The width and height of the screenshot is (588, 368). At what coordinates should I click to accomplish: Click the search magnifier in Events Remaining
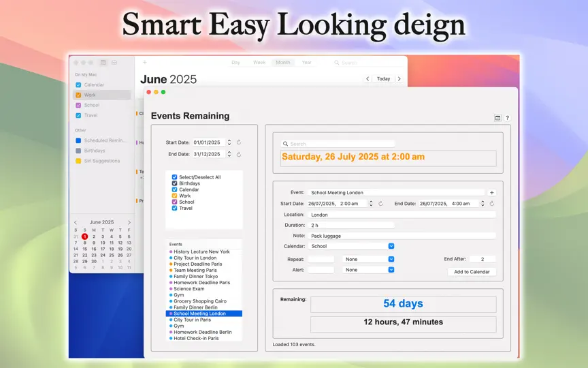pos(285,144)
